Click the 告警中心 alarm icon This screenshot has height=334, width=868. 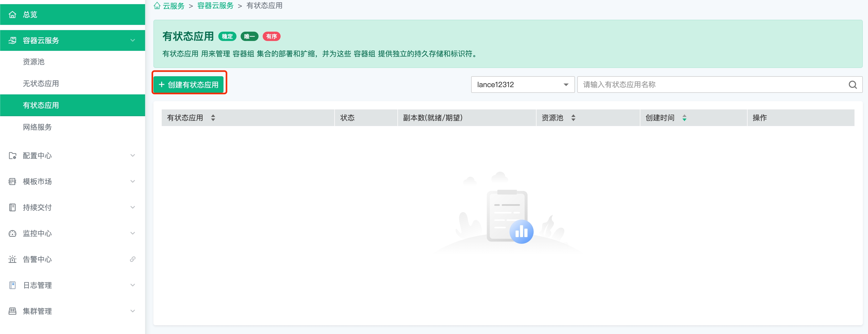(12, 259)
